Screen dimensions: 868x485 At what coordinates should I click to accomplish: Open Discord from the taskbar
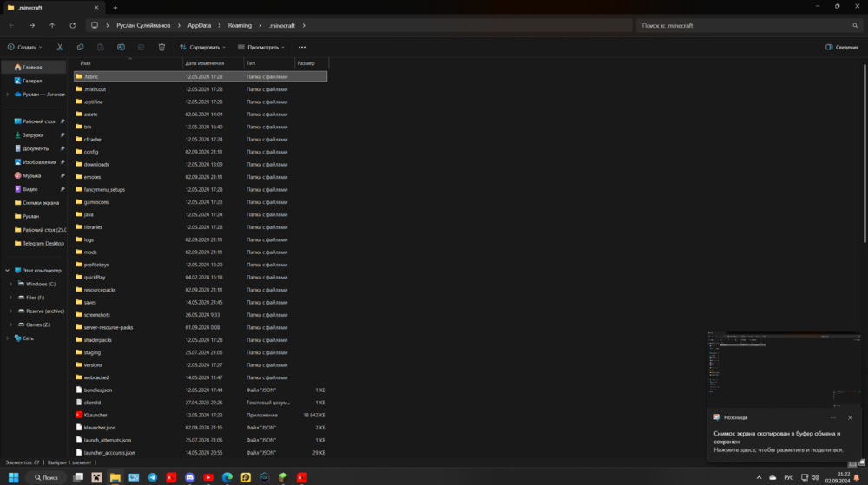coord(190,477)
